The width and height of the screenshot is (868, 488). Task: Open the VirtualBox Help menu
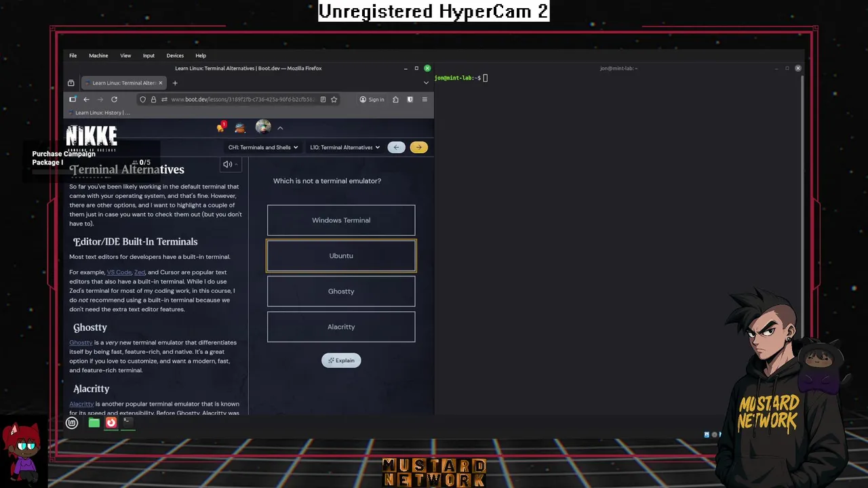[201, 56]
